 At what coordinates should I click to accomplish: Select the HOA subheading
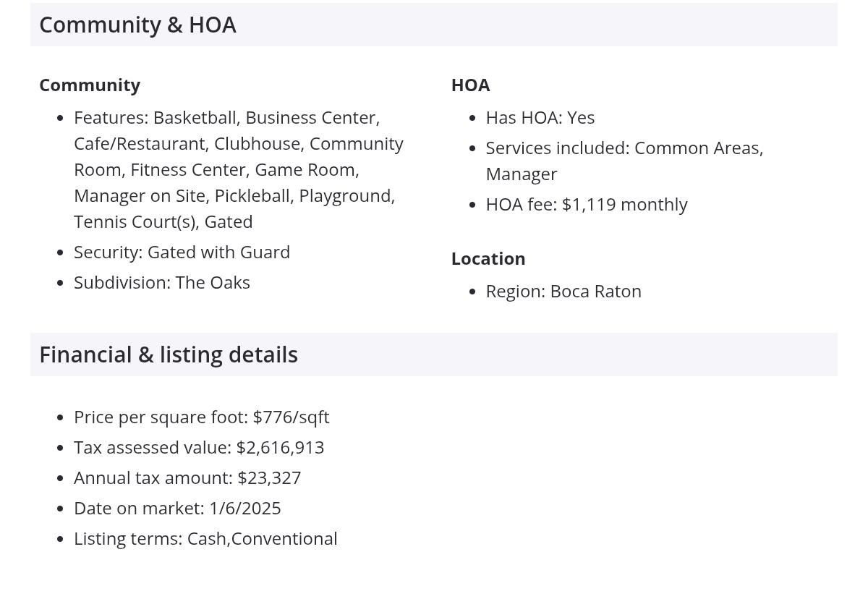(x=470, y=85)
